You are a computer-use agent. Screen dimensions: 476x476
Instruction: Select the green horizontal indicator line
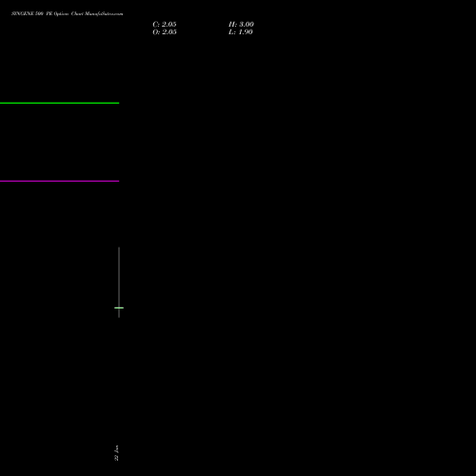point(59,103)
